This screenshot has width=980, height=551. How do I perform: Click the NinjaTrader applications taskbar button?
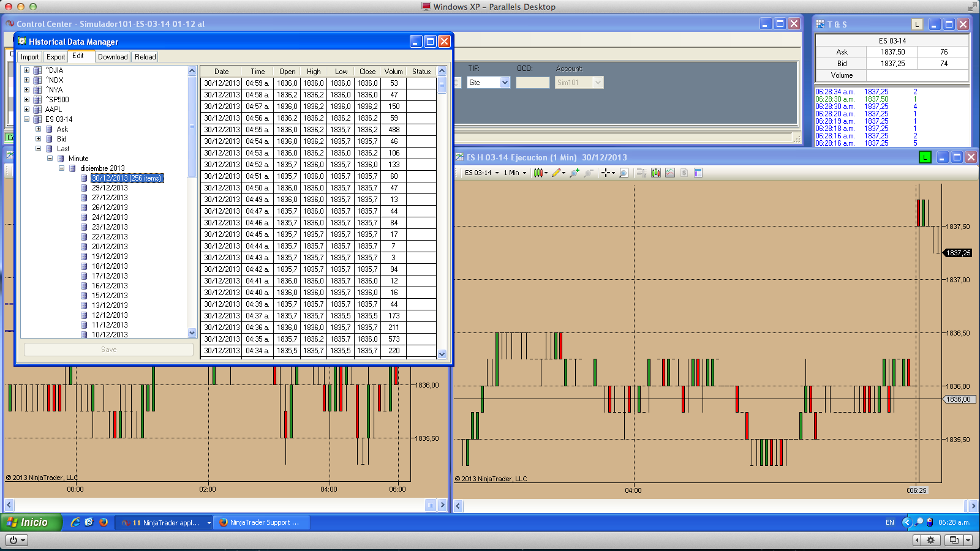coord(164,523)
